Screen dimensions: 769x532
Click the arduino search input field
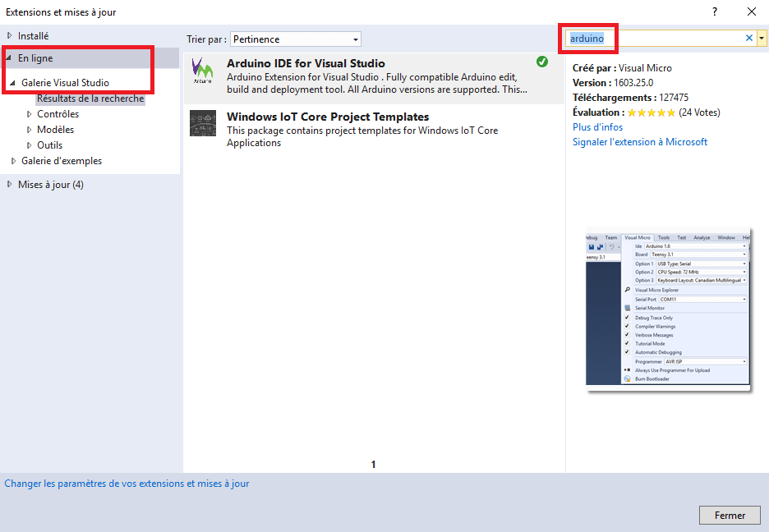pos(655,38)
